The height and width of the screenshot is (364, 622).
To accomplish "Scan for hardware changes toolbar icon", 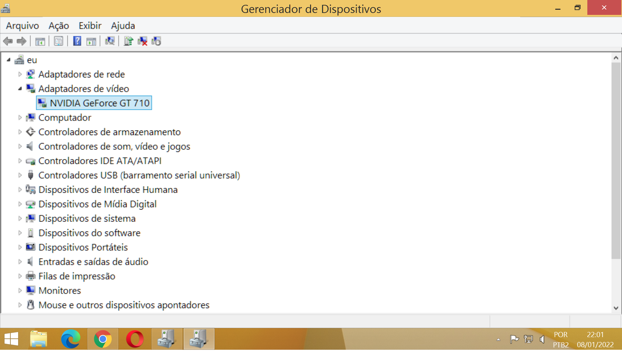I will tap(110, 41).
